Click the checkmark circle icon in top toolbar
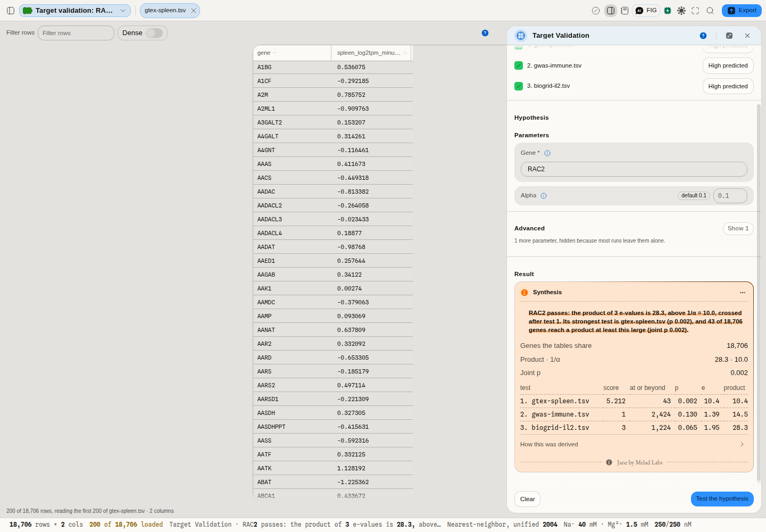766x532 pixels. pos(596,11)
